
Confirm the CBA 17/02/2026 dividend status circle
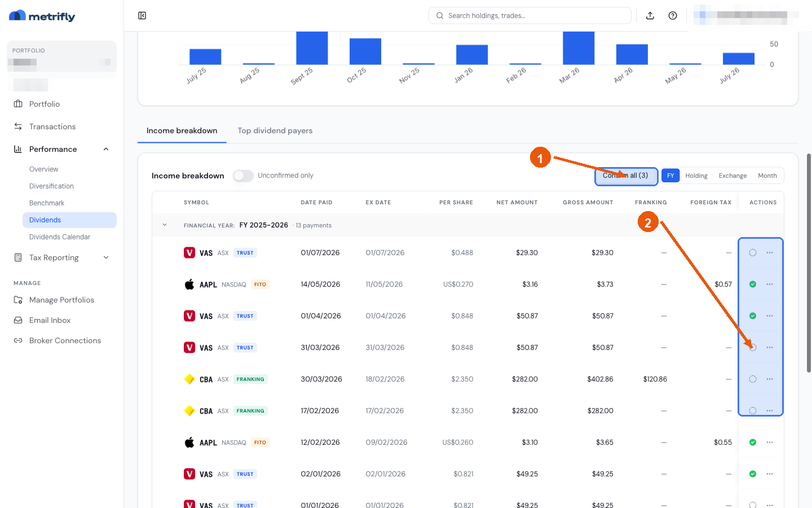tap(753, 411)
